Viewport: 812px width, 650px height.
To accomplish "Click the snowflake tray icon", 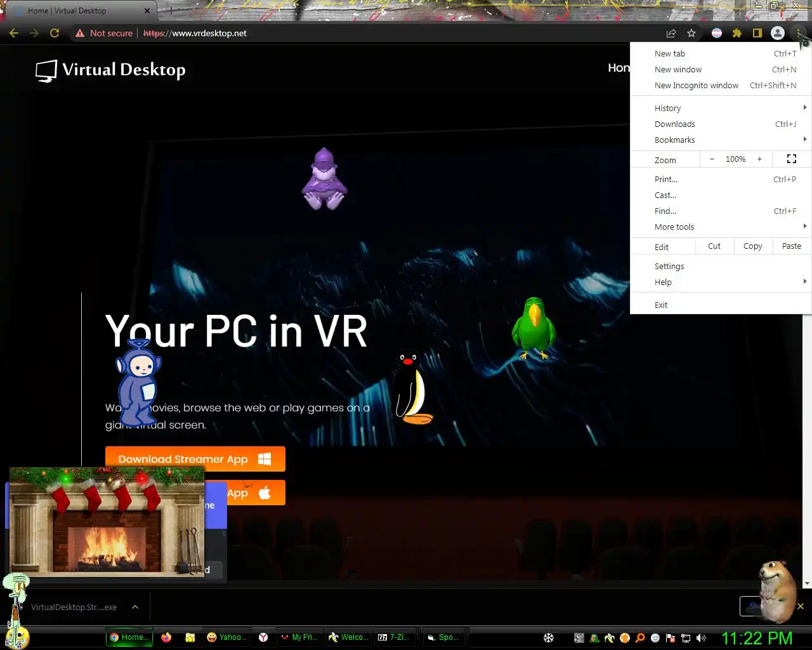I will click(549, 637).
